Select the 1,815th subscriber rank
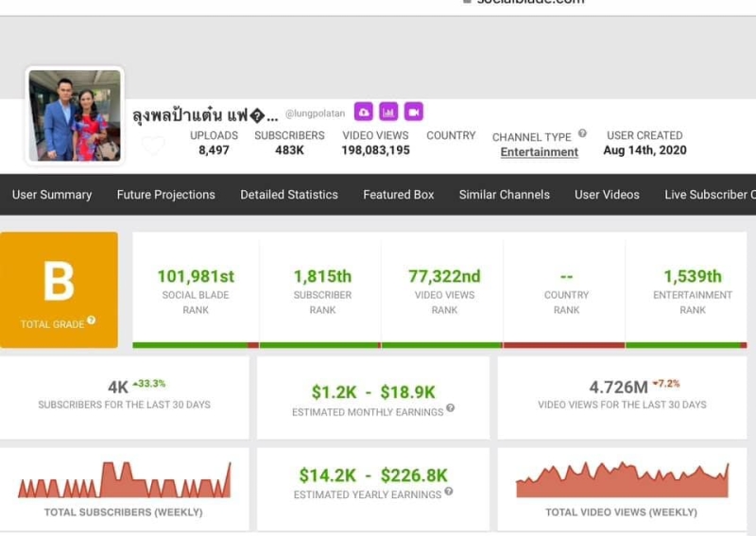Image resolution: width=756 pixels, height=536 pixels. coord(322,276)
